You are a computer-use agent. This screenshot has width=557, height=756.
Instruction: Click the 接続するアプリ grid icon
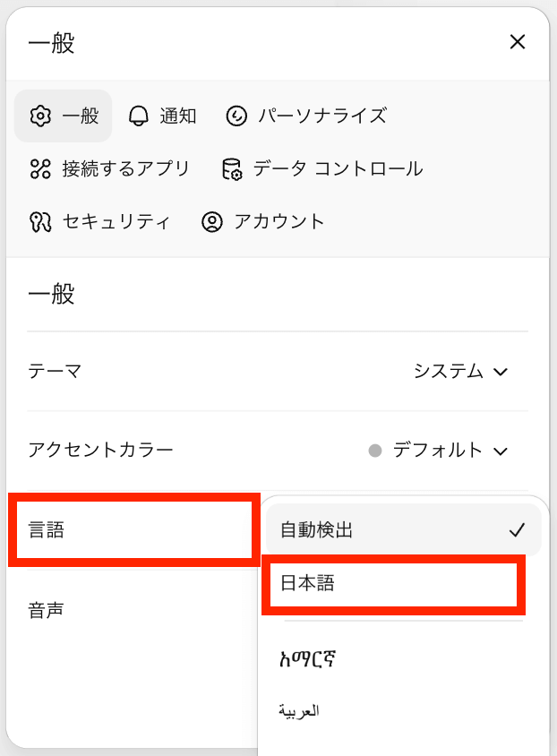[40, 168]
